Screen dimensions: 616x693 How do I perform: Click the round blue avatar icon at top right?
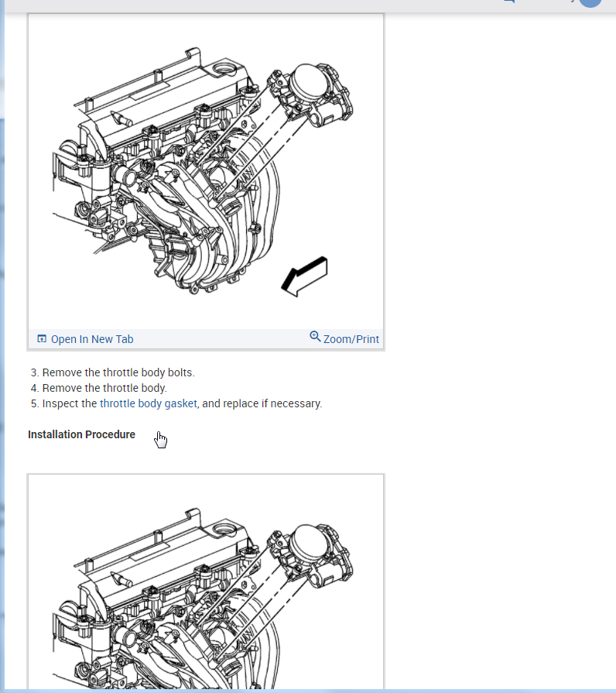coord(590,2)
